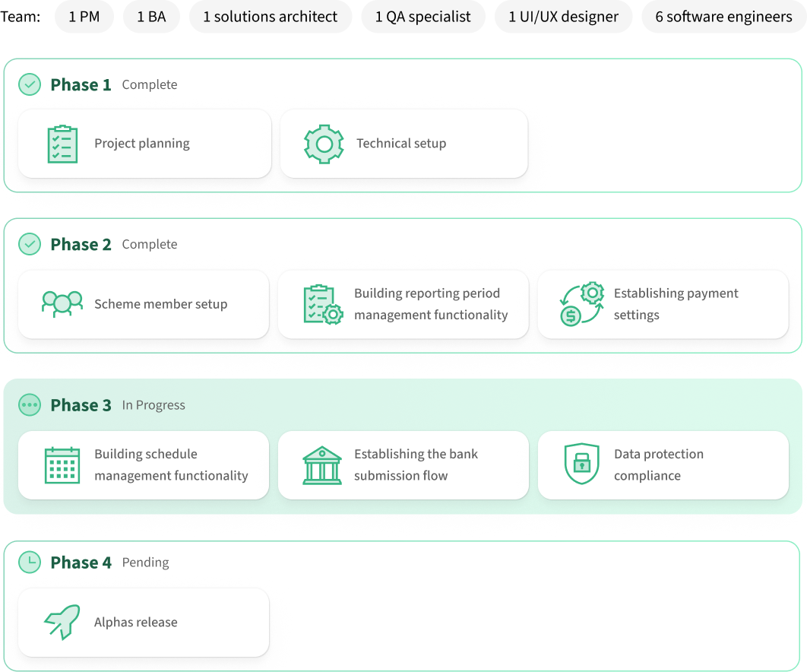Click the Phase 3 heading
This screenshot has width=807, height=672.
[x=81, y=405]
